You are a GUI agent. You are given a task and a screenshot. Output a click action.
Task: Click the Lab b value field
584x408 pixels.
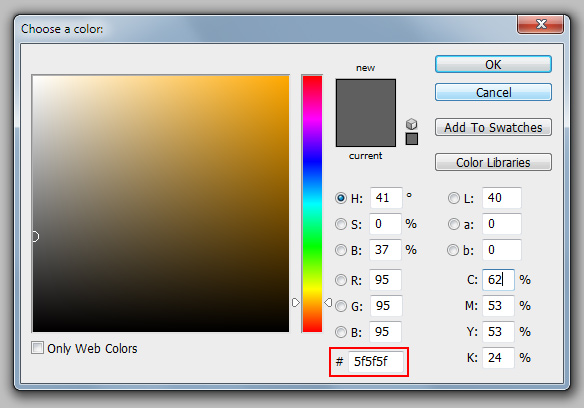tap(502, 250)
